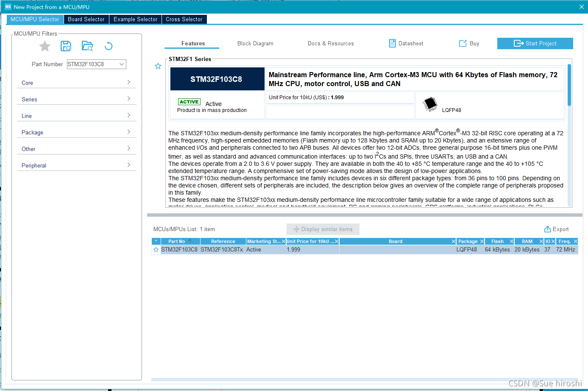Reset all filters with circular arrow icon
The image size is (588, 391).
click(x=109, y=46)
